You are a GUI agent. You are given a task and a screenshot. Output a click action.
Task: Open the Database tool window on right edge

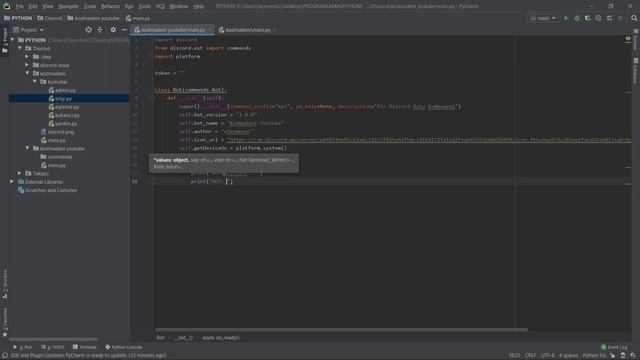636,71
